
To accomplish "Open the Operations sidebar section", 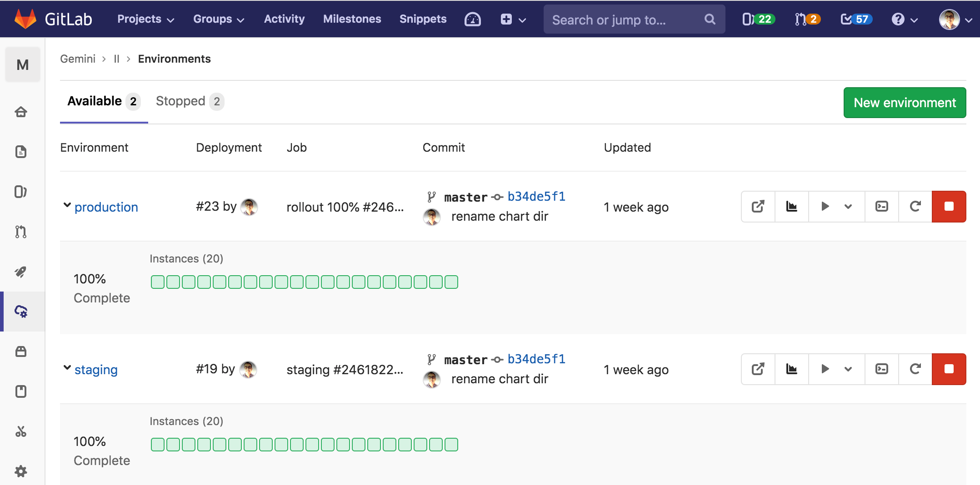I will [21, 312].
